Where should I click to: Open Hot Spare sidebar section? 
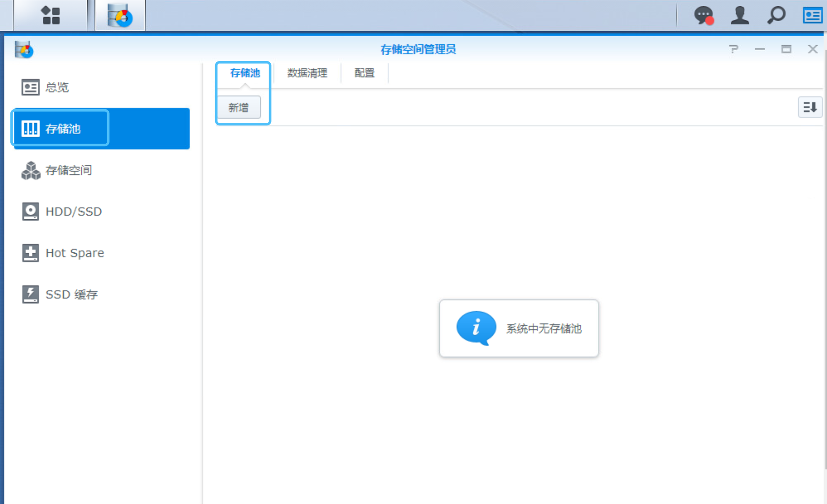(102, 253)
